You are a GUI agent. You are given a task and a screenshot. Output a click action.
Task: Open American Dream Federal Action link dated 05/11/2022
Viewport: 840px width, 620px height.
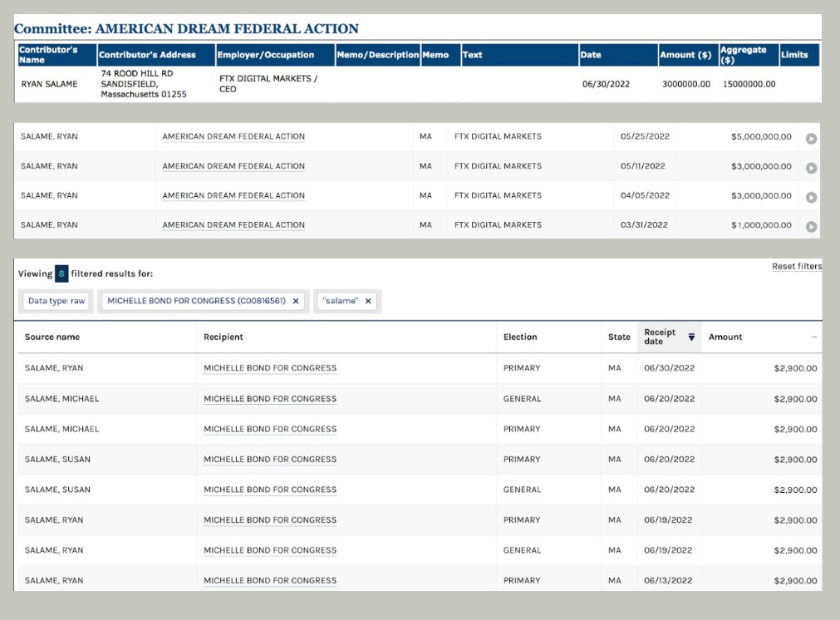(233, 166)
